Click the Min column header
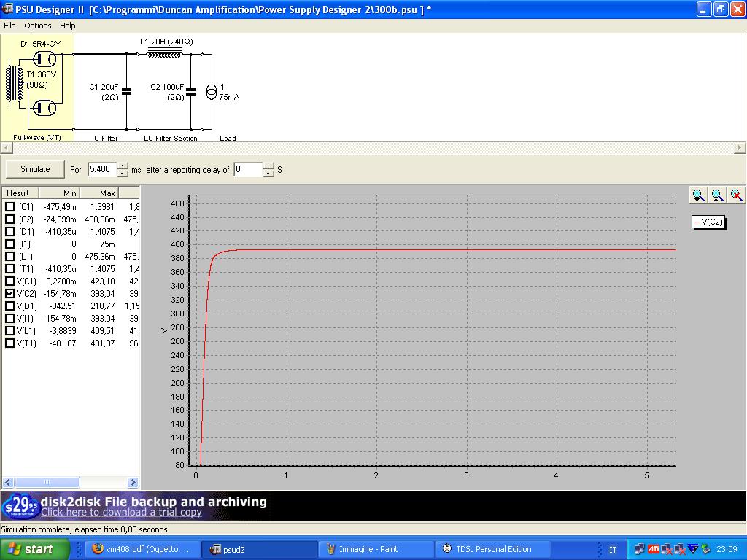 (x=60, y=192)
